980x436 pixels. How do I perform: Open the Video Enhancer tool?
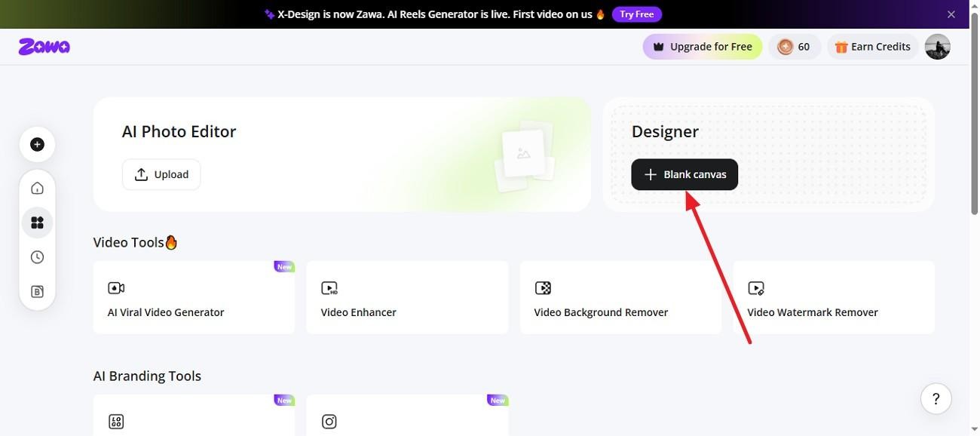pos(407,297)
